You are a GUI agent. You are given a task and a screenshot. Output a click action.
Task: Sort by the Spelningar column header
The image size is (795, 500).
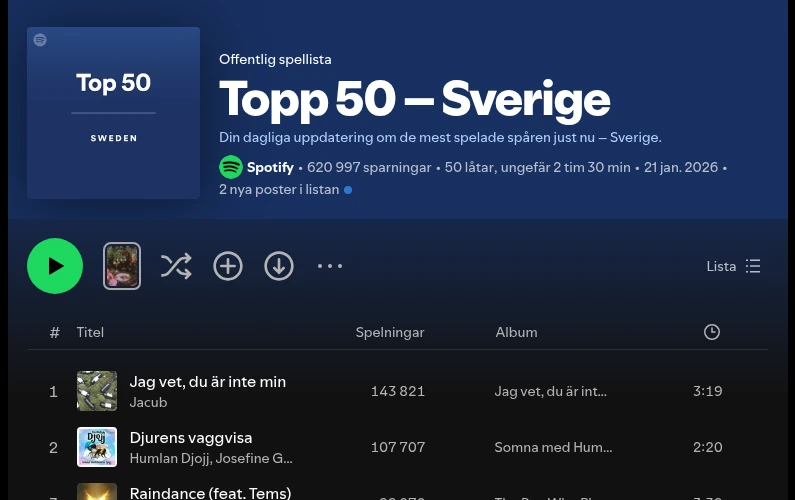(x=390, y=332)
